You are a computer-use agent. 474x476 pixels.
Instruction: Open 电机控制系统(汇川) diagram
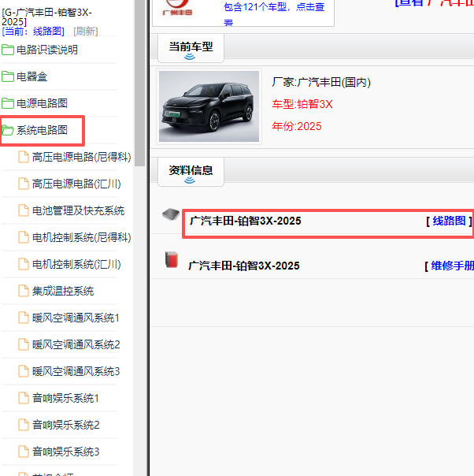(76, 264)
